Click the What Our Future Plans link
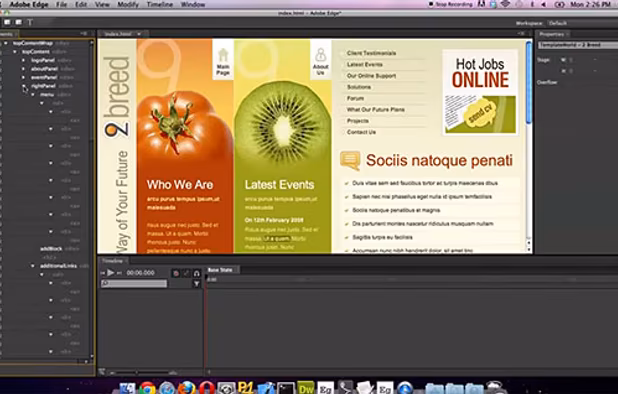This screenshot has width=618, height=394. tap(376, 110)
